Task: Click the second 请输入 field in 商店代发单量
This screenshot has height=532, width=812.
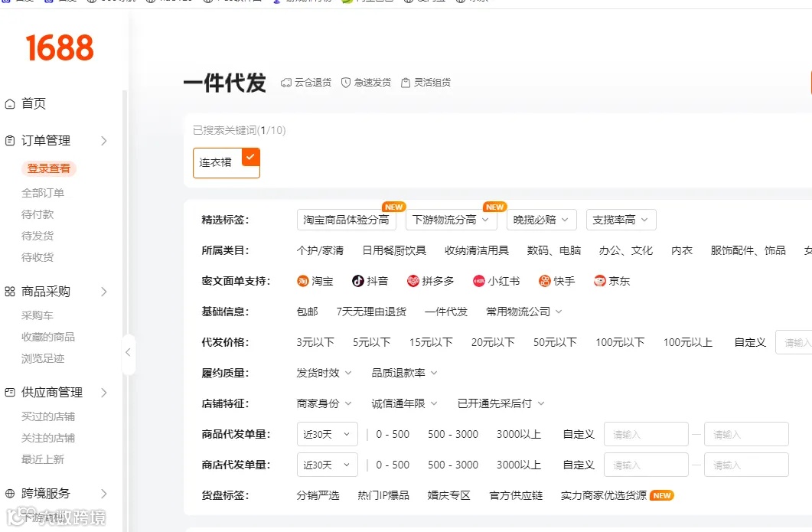Action: click(746, 465)
